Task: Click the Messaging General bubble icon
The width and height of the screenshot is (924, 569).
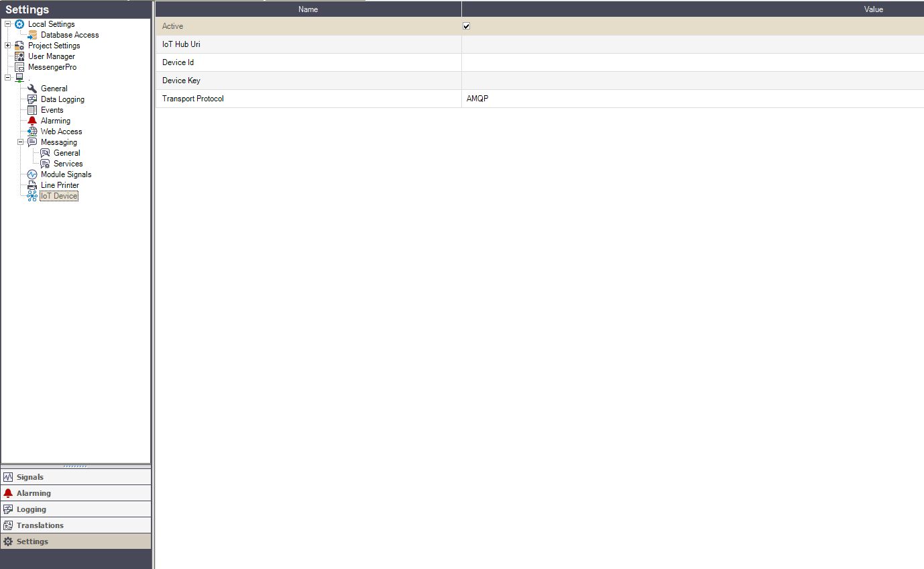Action: (x=45, y=153)
